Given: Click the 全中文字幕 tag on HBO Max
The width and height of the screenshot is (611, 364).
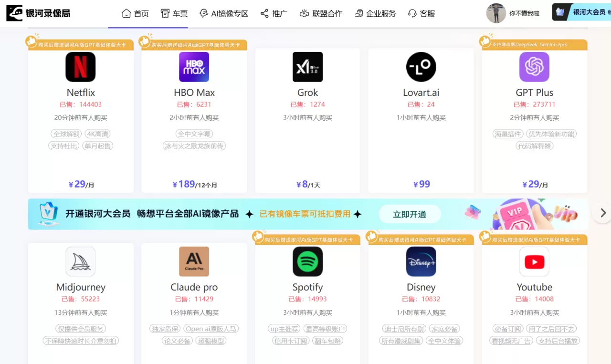Looking at the screenshot, I should click(194, 134).
